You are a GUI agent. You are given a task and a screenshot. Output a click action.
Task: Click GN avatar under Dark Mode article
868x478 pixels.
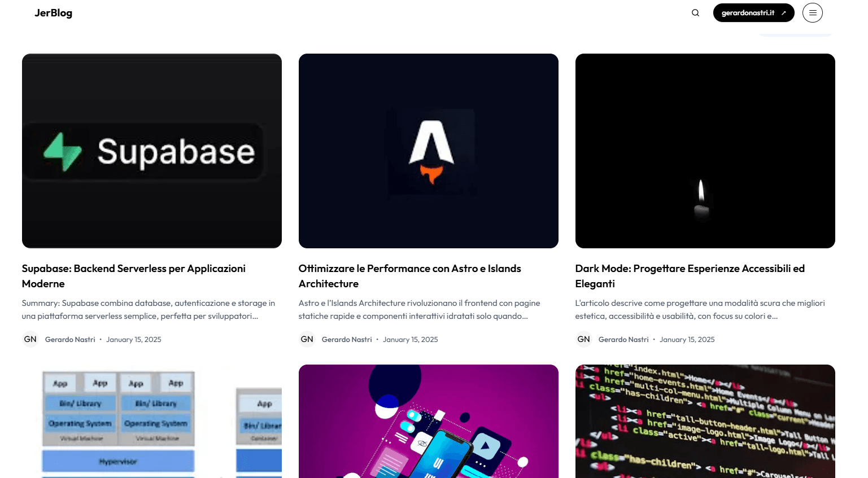point(584,339)
